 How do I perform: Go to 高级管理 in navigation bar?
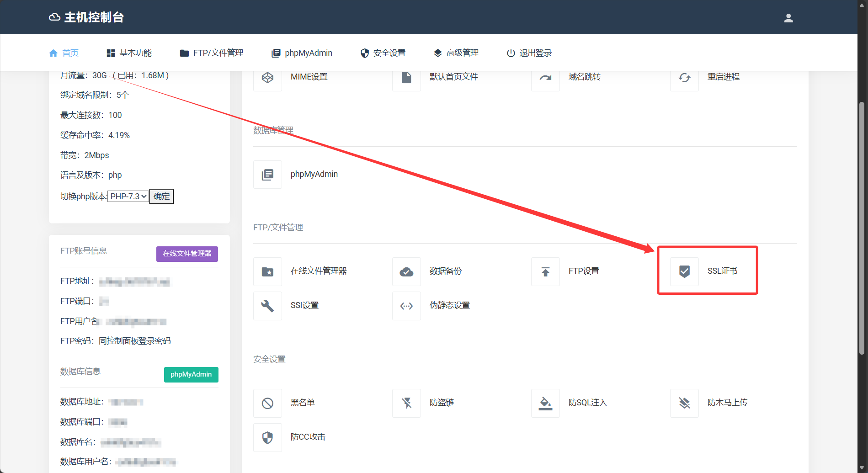pos(456,53)
